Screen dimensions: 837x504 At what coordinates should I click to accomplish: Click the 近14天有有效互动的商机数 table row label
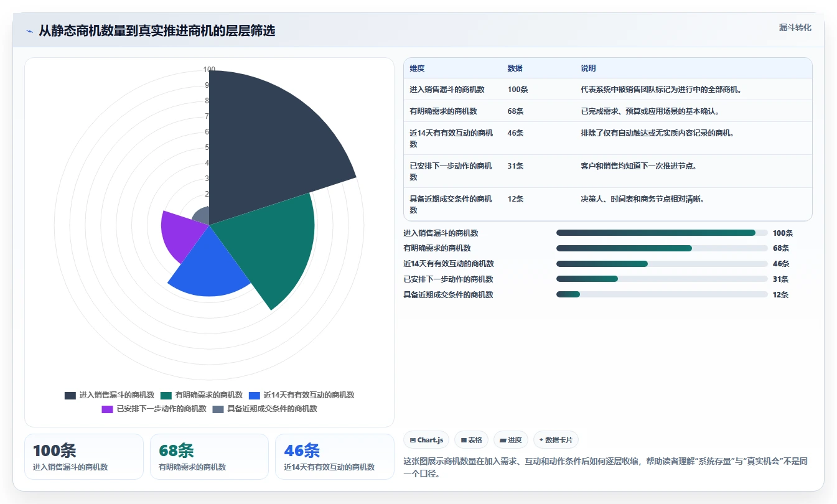pos(451,139)
